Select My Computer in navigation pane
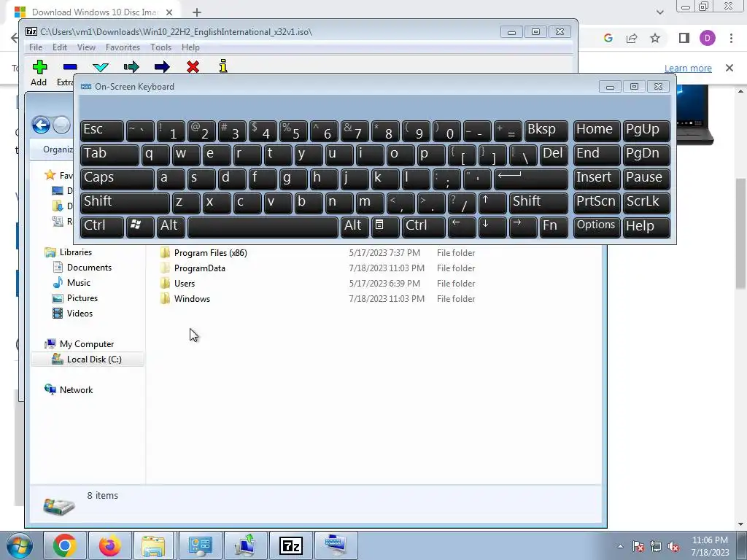 click(x=87, y=344)
